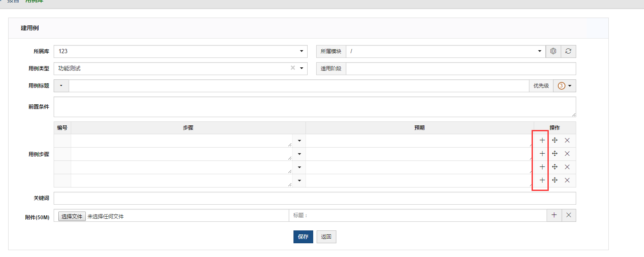
Task: Click into the 前置条件 text area
Action: (x=314, y=106)
